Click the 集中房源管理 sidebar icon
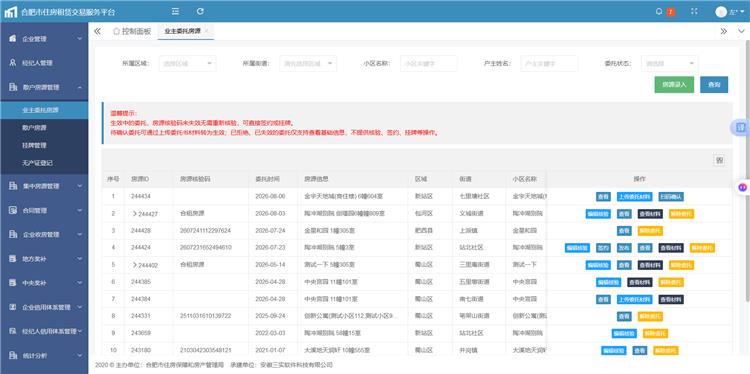Viewport: 750px width, 374px height. tap(13, 186)
